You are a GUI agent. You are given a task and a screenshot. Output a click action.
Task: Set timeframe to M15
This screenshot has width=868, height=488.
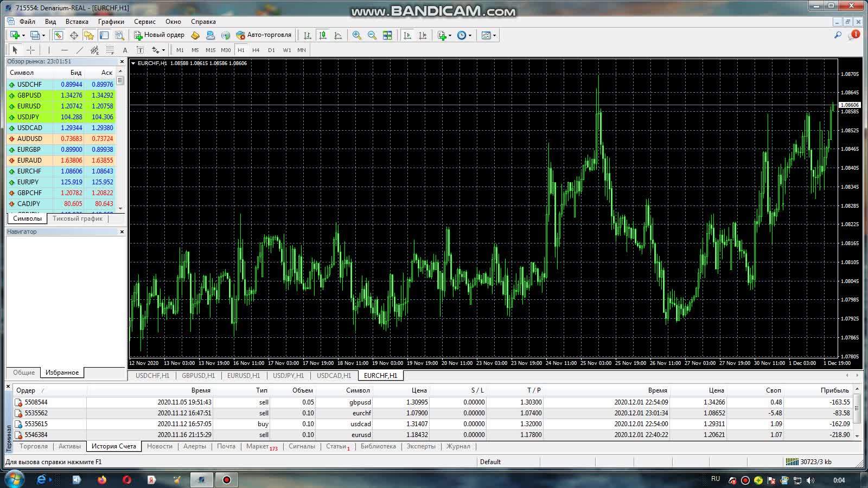coord(210,50)
